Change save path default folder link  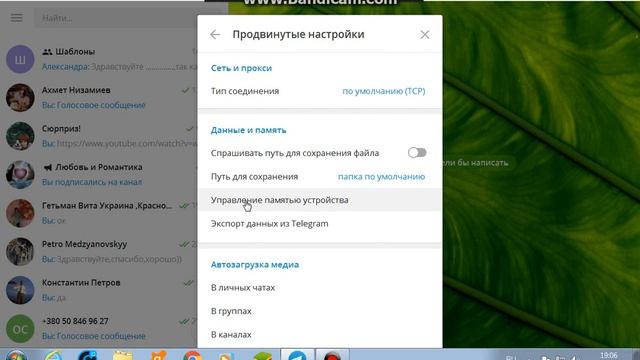pos(381,177)
